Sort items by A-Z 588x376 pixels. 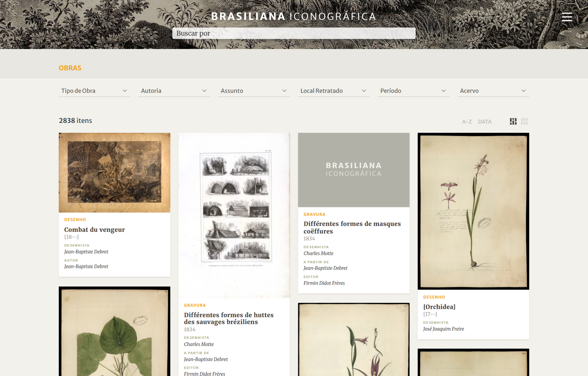(x=467, y=122)
